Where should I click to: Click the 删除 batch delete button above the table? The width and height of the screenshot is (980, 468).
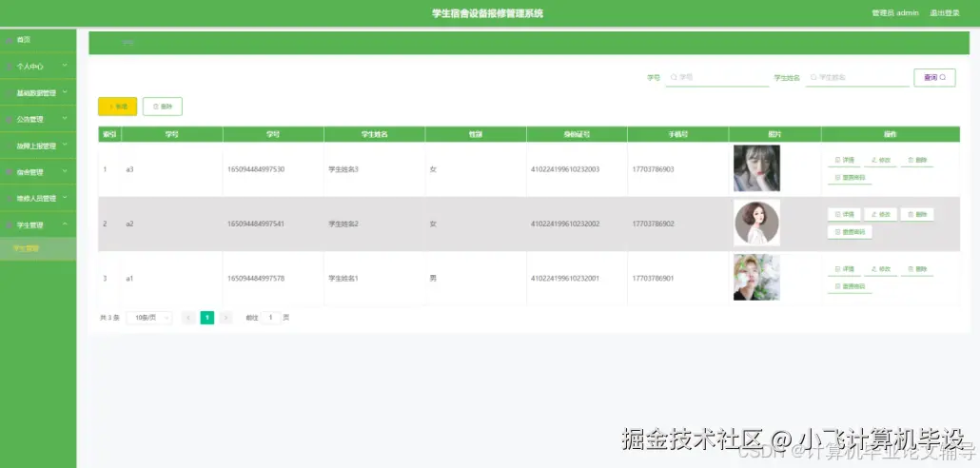tap(163, 107)
